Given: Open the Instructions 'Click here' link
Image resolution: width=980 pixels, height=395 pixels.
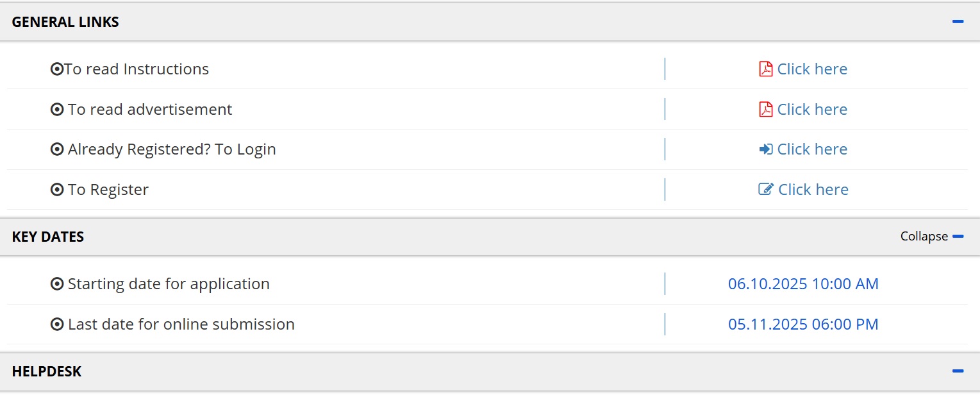Looking at the screenshot, I should pos(812,69).
